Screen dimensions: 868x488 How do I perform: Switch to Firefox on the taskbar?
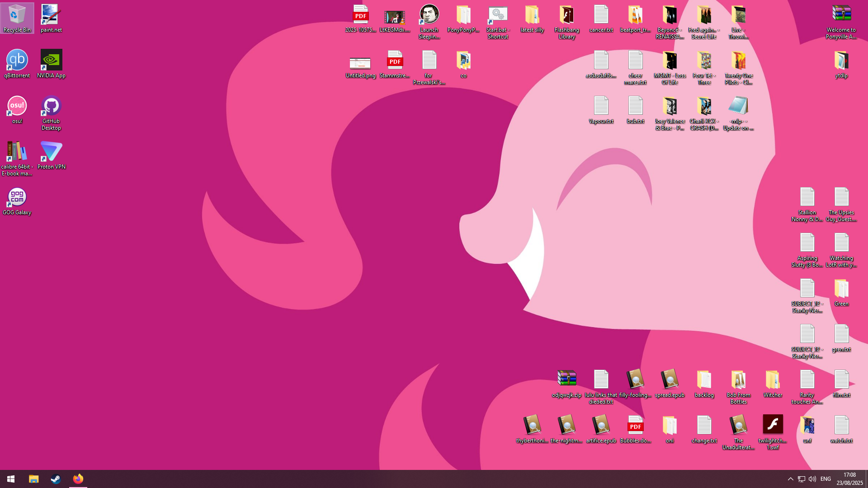pyautogui.click(x=78, y=479)
